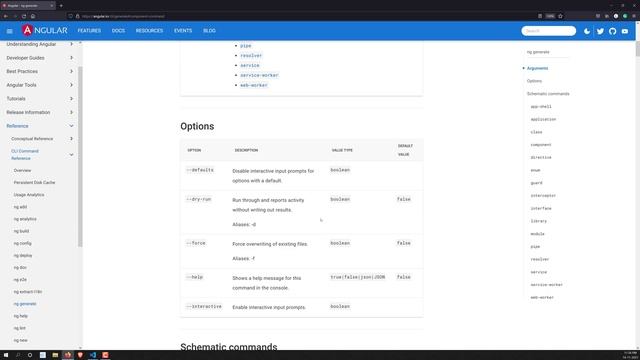Click the --dry-run option cell
The width and height of the screenshot is (640, 360).
click(x=199, y=199)
